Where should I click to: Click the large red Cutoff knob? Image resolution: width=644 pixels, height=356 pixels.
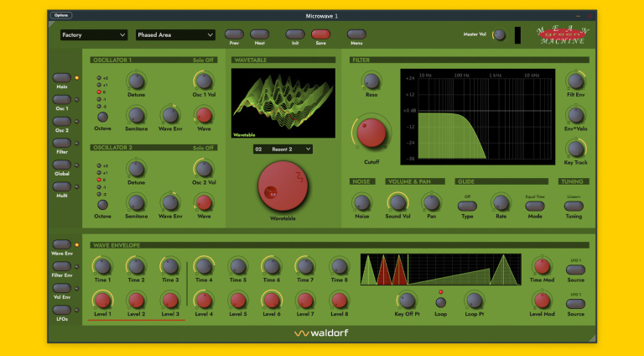369,133
